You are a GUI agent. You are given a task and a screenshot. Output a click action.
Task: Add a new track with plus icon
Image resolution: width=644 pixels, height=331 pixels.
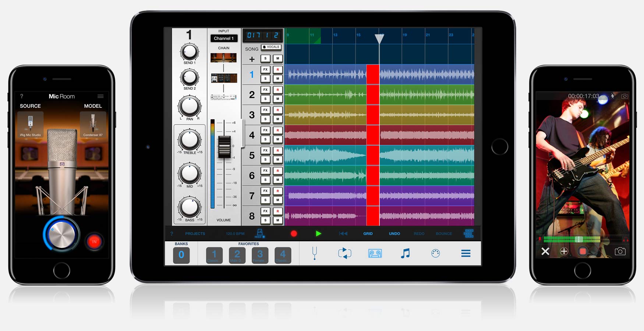252,59
